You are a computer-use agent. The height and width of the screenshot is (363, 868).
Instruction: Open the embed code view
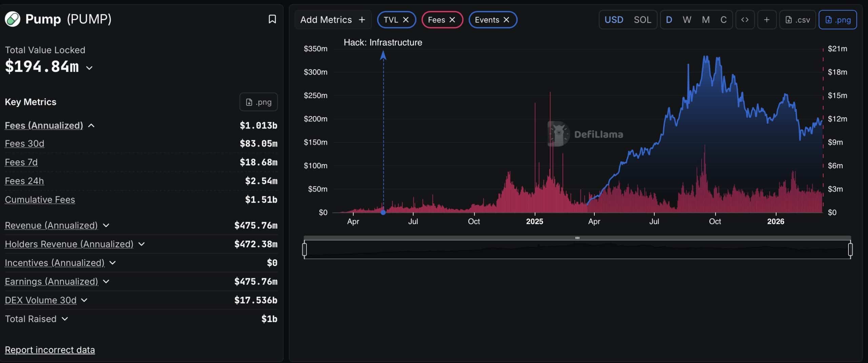[x=745, y=19]
